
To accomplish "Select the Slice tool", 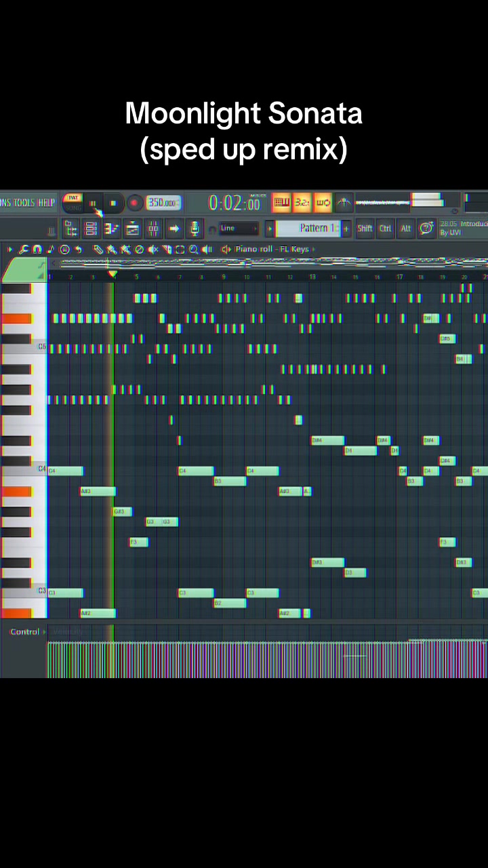I will 167,250.
